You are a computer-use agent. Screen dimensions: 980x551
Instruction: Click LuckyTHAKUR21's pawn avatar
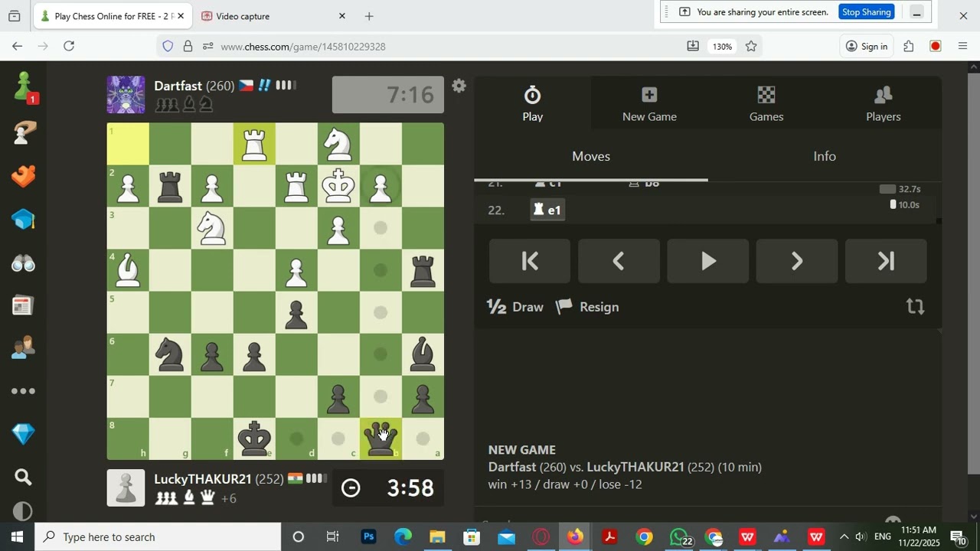point(126,488)
